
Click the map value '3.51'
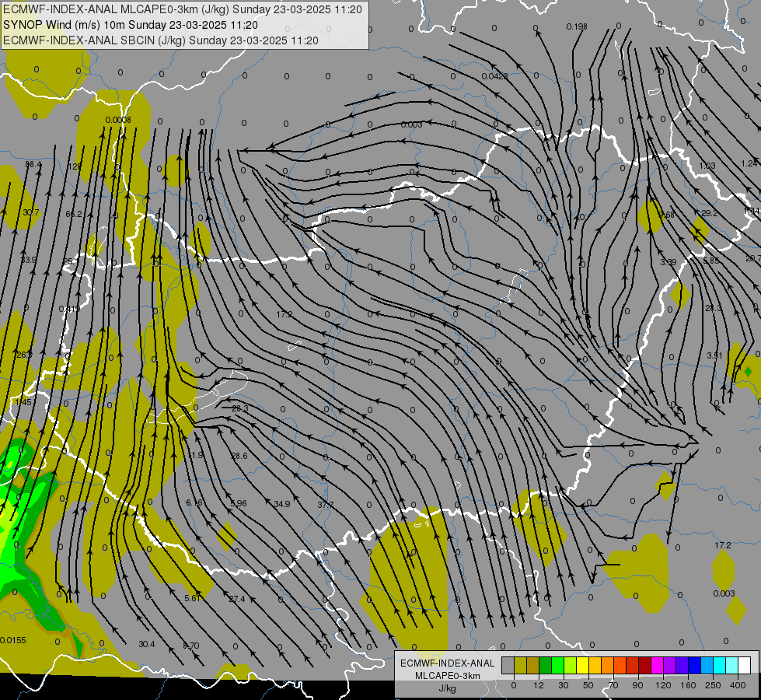click(x=714, y=355)
